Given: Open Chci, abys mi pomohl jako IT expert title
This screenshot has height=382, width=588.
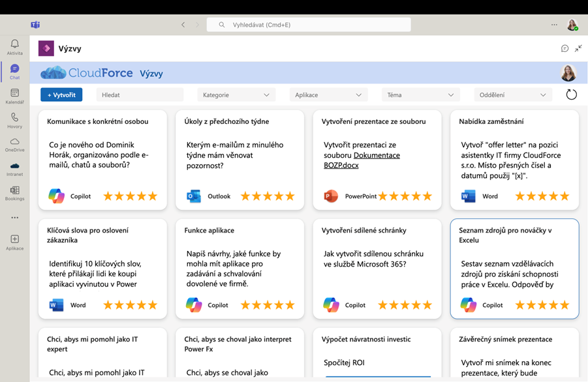Looking at the screenshot, I should pos(92,344).
